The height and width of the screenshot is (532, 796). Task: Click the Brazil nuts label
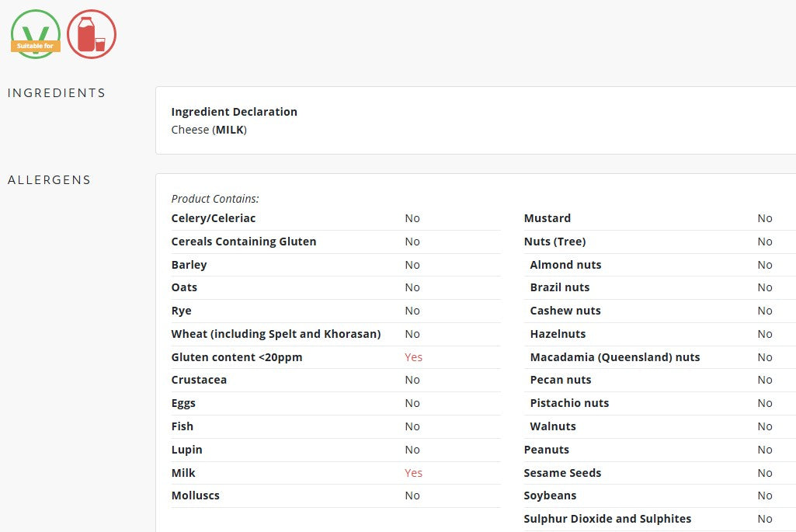[x=560, y=287]
